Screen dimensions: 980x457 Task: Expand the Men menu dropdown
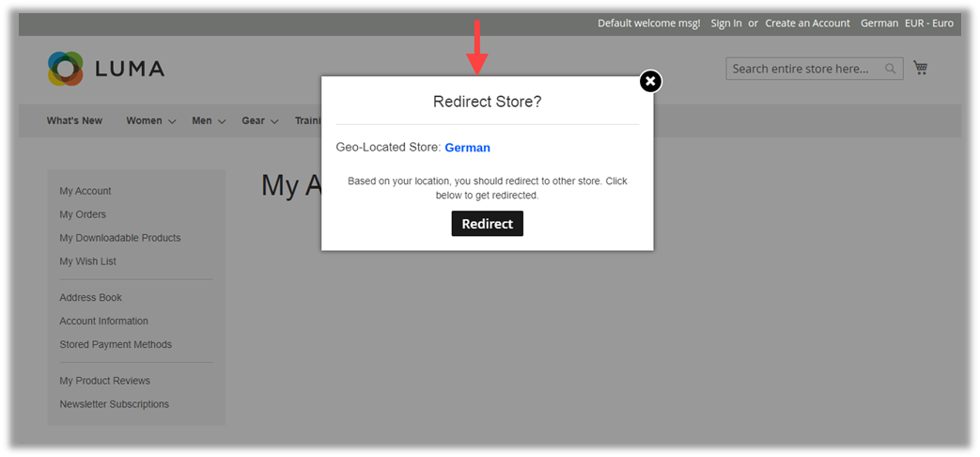click(209, 120)
